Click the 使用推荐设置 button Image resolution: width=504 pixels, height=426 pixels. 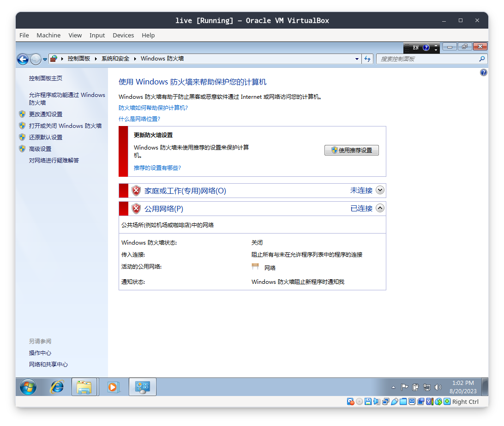(352, 150)
